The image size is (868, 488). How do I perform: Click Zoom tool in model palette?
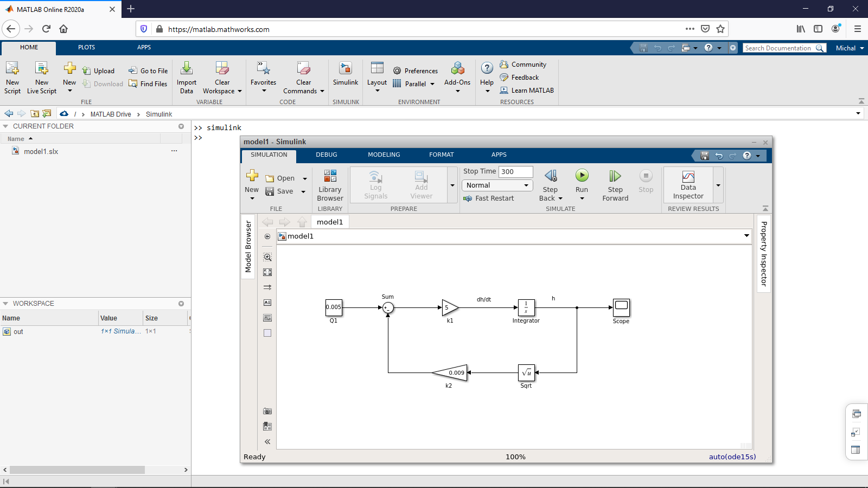[267, 257]
